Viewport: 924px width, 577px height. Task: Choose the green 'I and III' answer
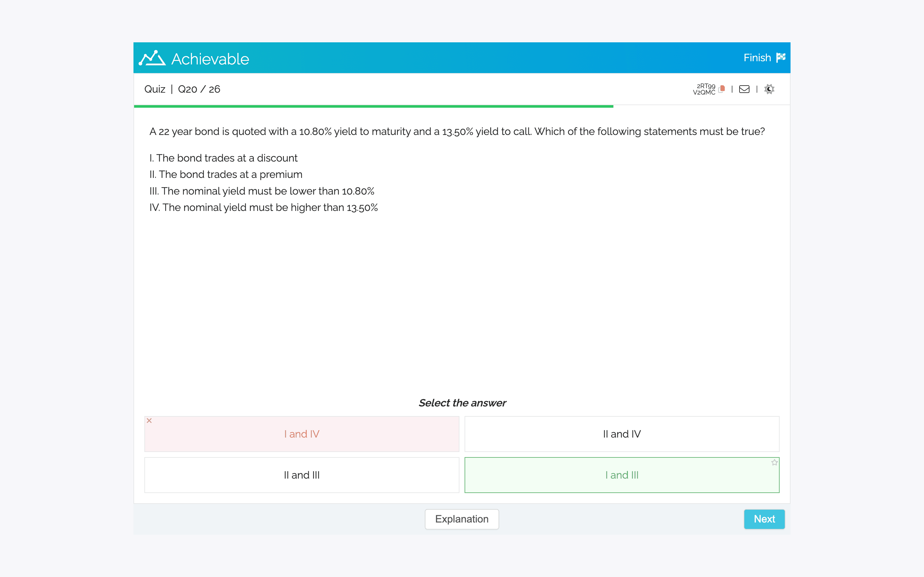(621, 475)
